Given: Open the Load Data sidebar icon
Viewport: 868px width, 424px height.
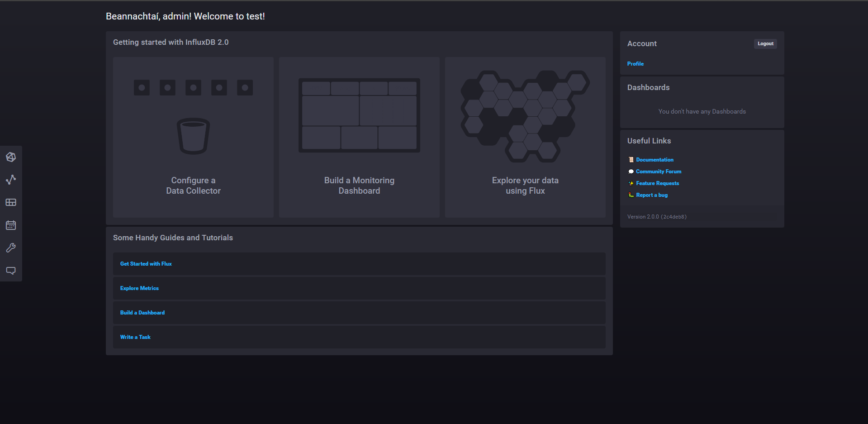Looking at the screenshot, I should (x=11, y=157).
